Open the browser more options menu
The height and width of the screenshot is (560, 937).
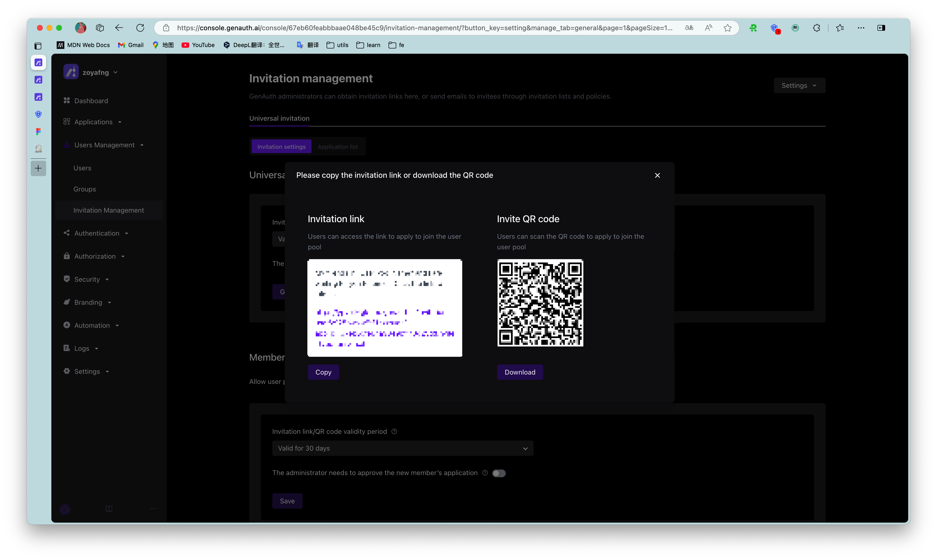(861, 28)
